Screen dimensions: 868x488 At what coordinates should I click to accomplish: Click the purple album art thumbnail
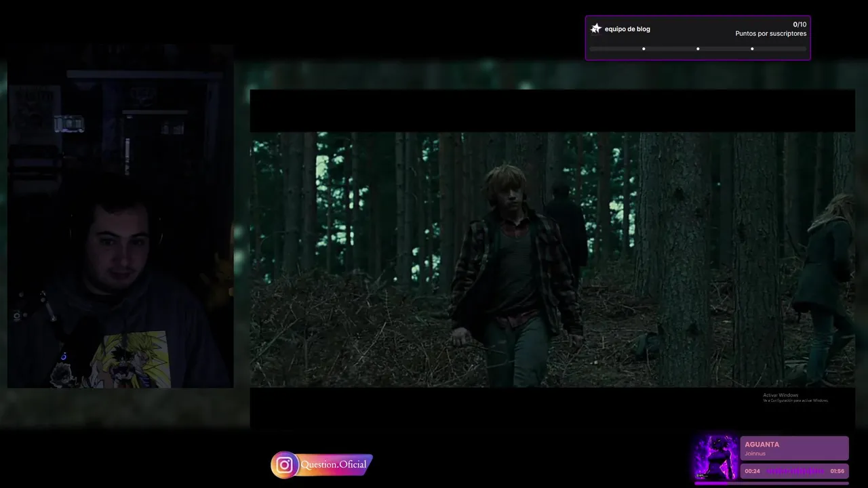coord(716,458)
